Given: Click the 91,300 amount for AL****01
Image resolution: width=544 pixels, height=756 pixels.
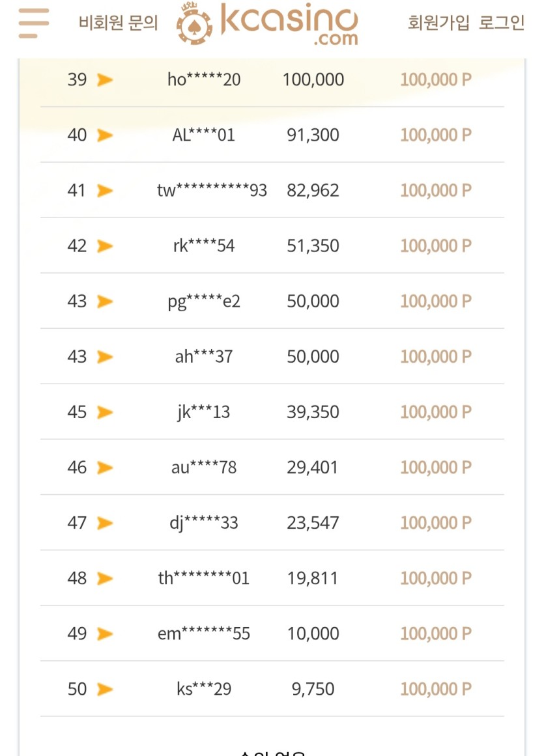Looking at the screenshot, I should (313, 135).
